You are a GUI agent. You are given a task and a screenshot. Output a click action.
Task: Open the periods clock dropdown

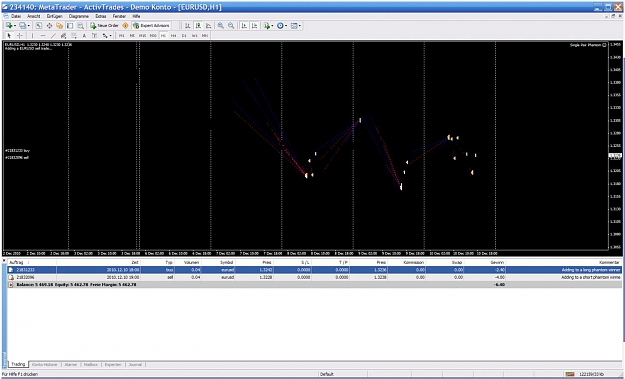pos(281,26)
